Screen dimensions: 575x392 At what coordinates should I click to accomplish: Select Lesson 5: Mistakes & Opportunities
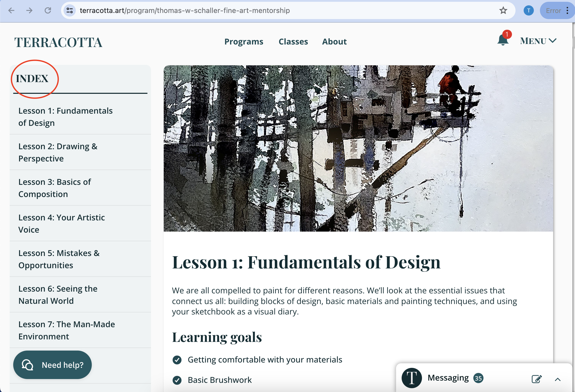click(80, 259)
